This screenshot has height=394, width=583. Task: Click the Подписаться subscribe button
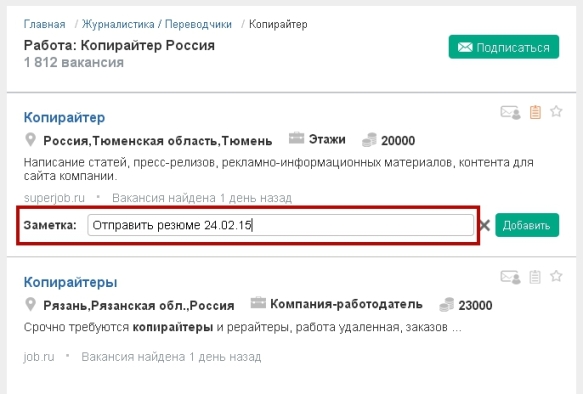tap(503, 47)
